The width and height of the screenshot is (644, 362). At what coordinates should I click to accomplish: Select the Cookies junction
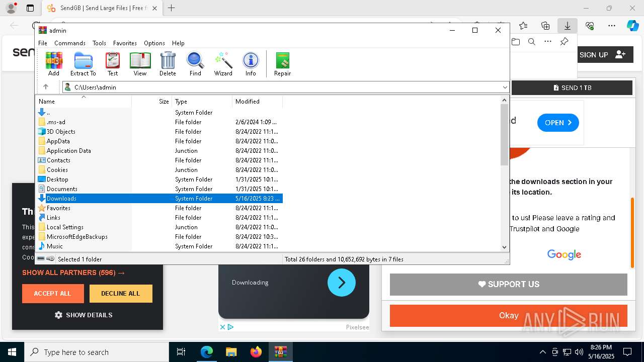[159, 170]
